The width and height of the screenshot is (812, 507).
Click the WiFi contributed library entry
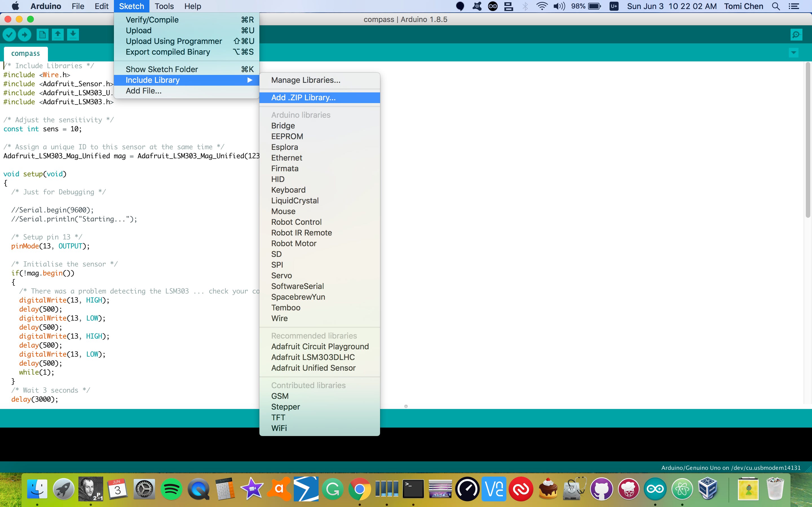coord(278,428)
